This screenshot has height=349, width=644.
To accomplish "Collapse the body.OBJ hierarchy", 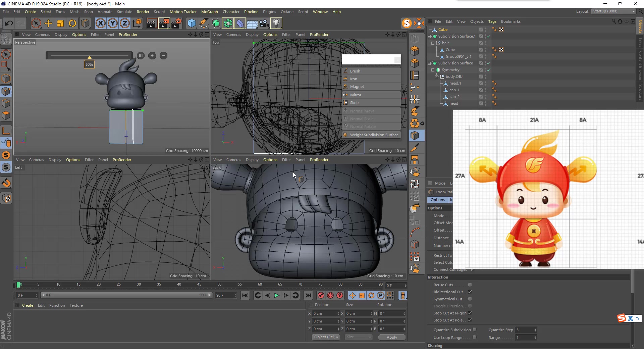I will click(436, 76).
